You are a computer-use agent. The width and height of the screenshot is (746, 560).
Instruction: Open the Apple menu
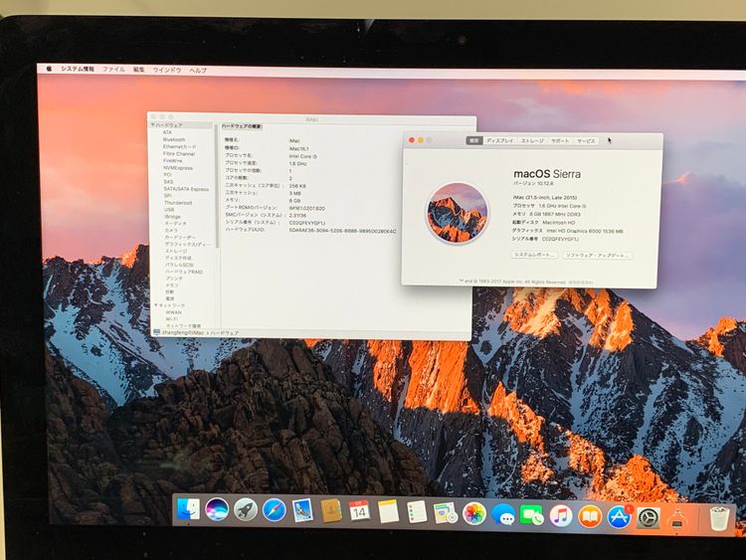click(49, 69)
